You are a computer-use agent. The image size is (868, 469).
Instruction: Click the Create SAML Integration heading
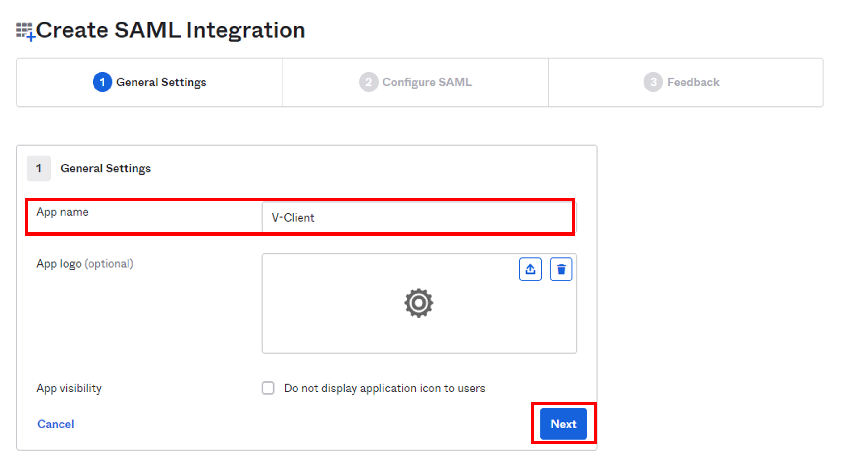pyautogui.click(x=171, y=30)
